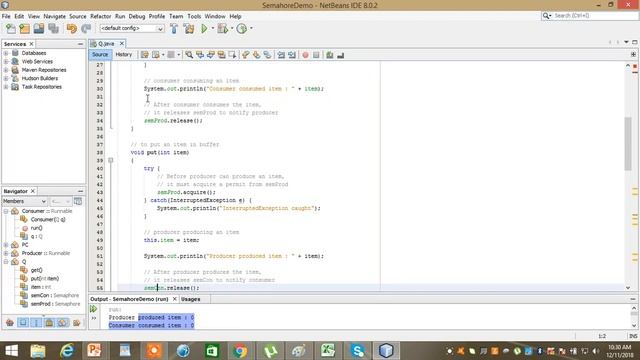This screenshot has width=640, height=360.
Task: Open the Profile Project dropdown arrow
Action: (251, 28)
